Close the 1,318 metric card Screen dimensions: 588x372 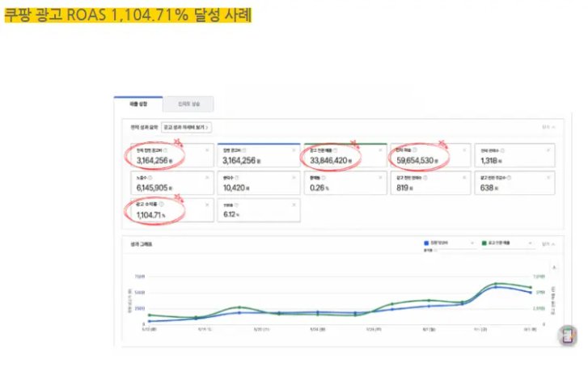548,150
